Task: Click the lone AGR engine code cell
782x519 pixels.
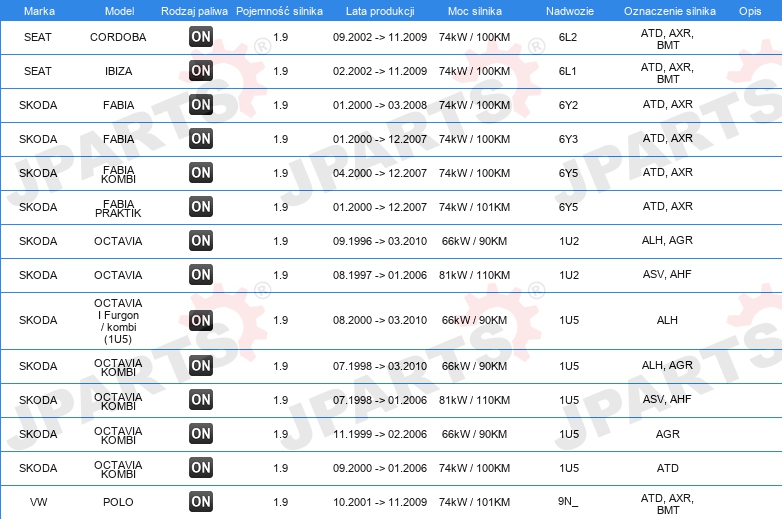Action: coord(668,434)
